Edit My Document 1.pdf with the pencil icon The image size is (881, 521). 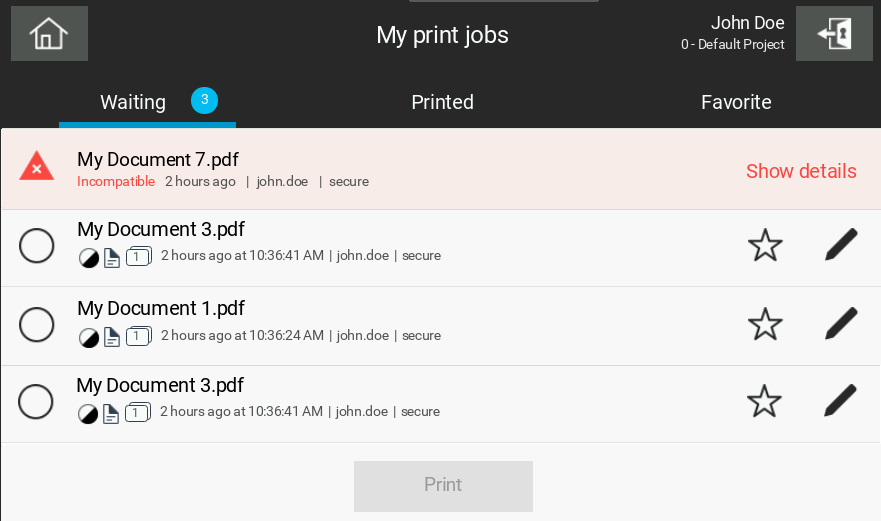[841, 323]
